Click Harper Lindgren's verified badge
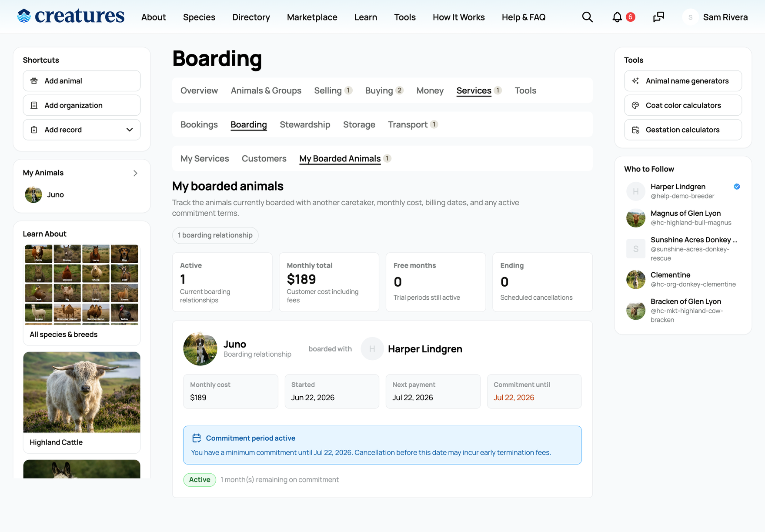 [x=737, y=187]
